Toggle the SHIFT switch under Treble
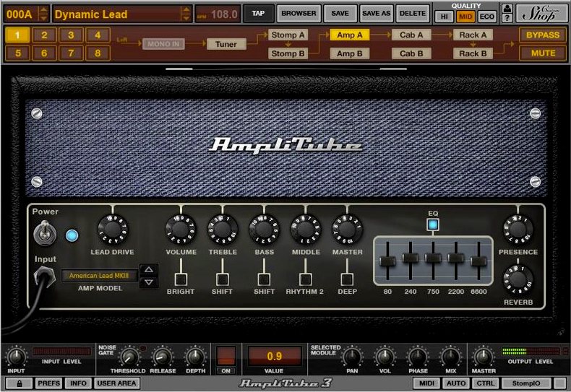571x392 pixels. [x=222, y=279]
